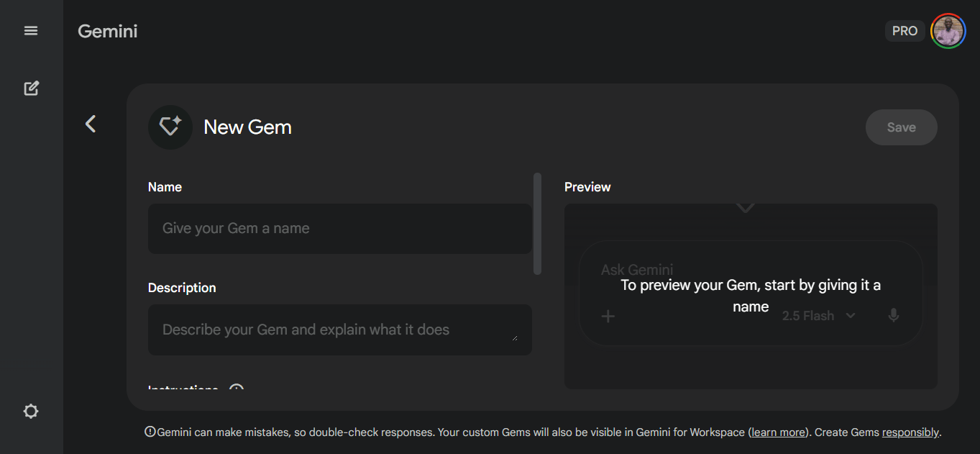980x454 pixels.
Task: Click the Gemini logo text
Action: [x=108, y=32]
